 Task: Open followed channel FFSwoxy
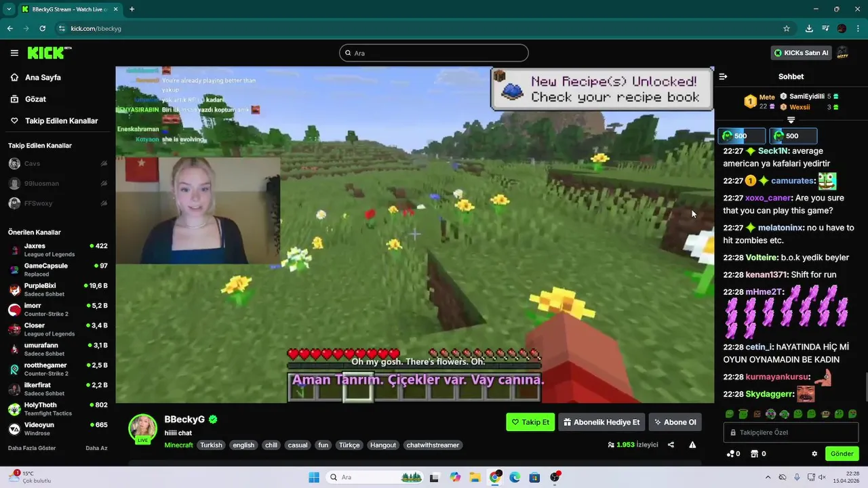[58, 203]
